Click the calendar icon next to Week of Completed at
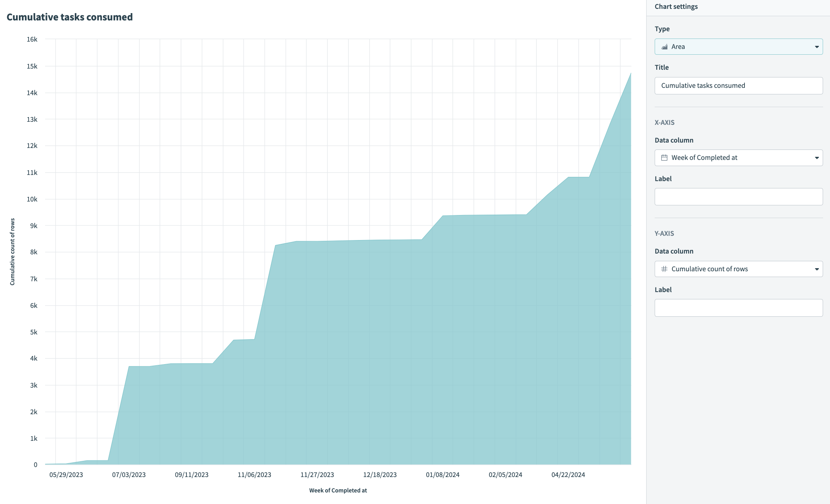 point(664,158)
